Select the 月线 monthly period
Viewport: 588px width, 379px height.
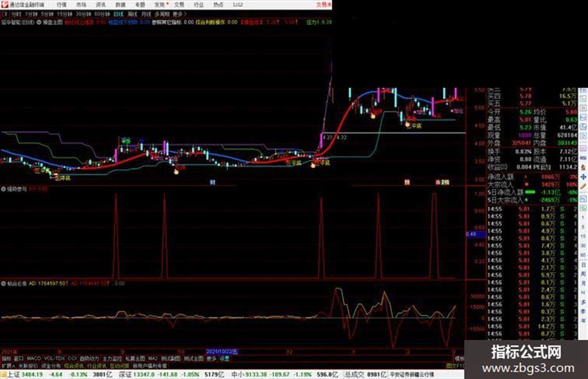point(146,14)
